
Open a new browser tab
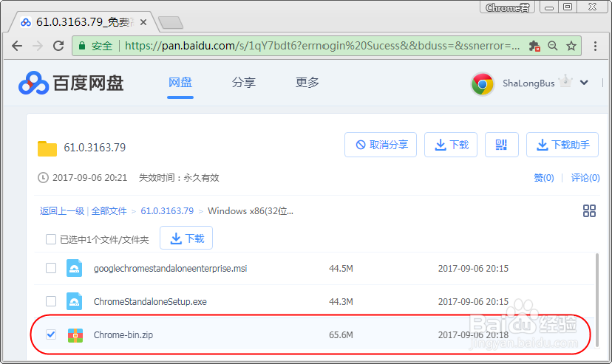pos(171,23)
